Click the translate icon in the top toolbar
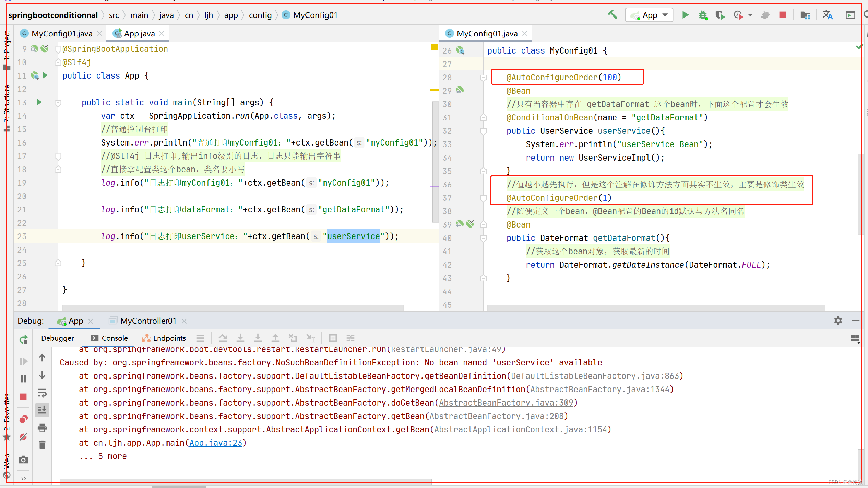Screen dimensions: 868x488 pos(827,15)
